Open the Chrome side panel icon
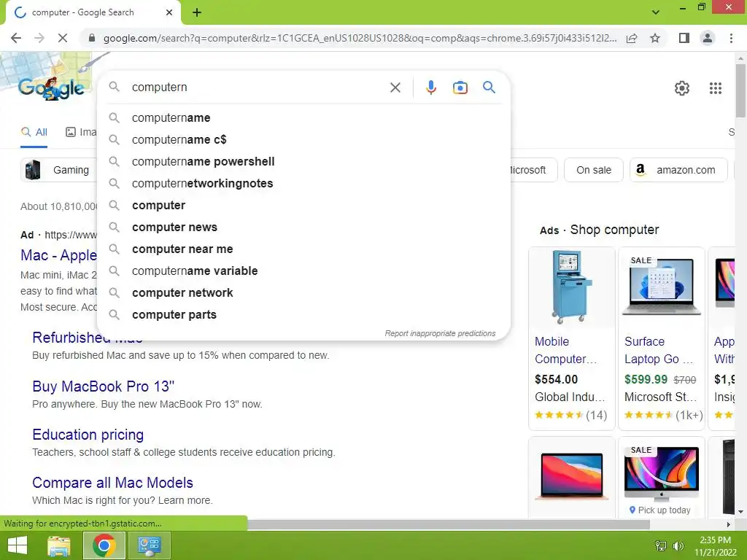The height and width of the screenshot is (560, 747). (684, 38)
